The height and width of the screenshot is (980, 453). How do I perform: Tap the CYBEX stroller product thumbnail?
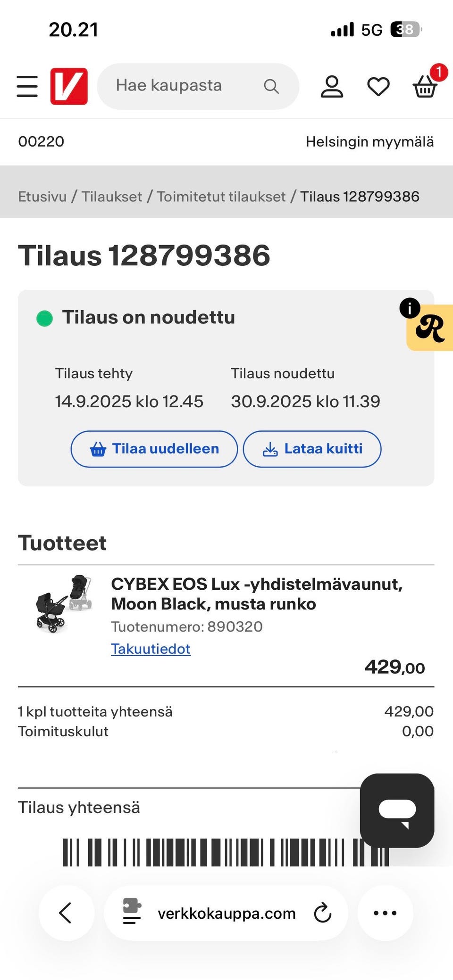[x=63, y=603]
